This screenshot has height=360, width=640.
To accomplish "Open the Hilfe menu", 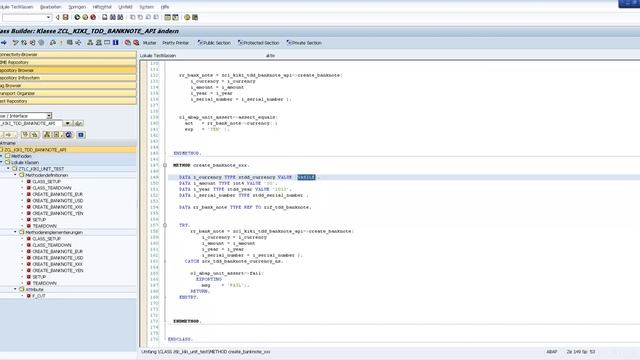I will click(x=165, y=7).
